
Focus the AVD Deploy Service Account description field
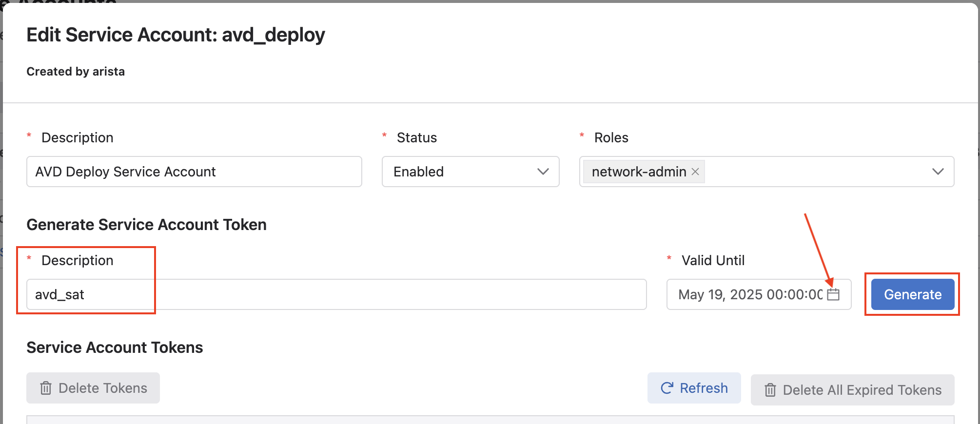point(194,172)
